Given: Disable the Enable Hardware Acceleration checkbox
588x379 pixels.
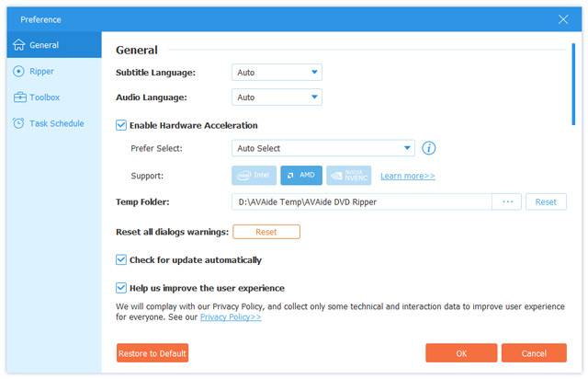Looking at the screenshot, I should [121, 125].
